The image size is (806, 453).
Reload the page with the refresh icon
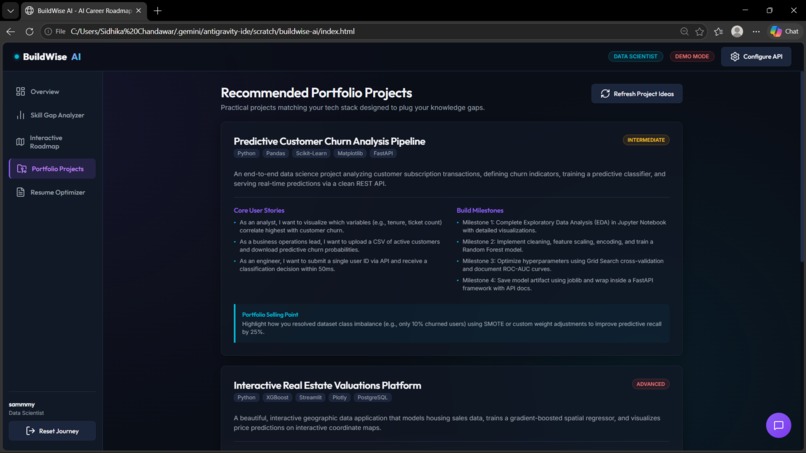(29, 31)
